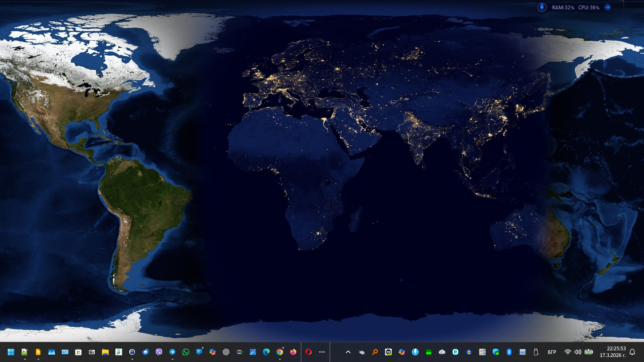The image size is (644, 362).
Task: Launch Viber from the taskbar
Action: click(159, 352)
